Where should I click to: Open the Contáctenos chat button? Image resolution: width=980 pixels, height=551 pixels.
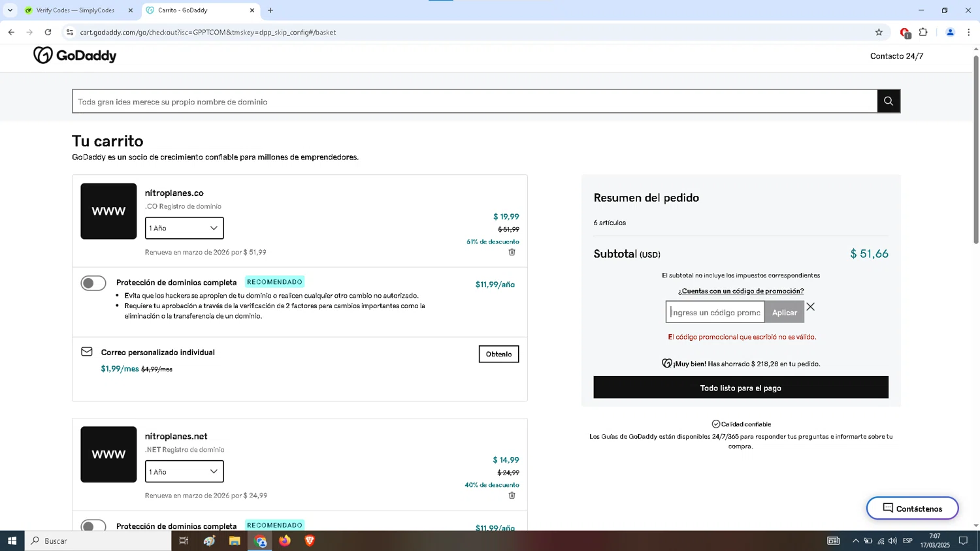[912, 508]
